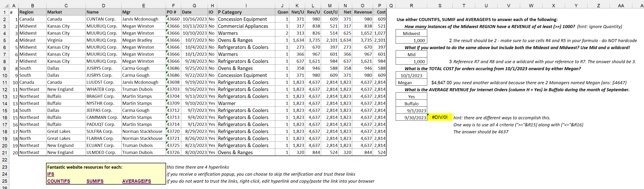Select the Revenue header cell in column O
Screen dimensions: 644x189
click(x=362, y=12)
